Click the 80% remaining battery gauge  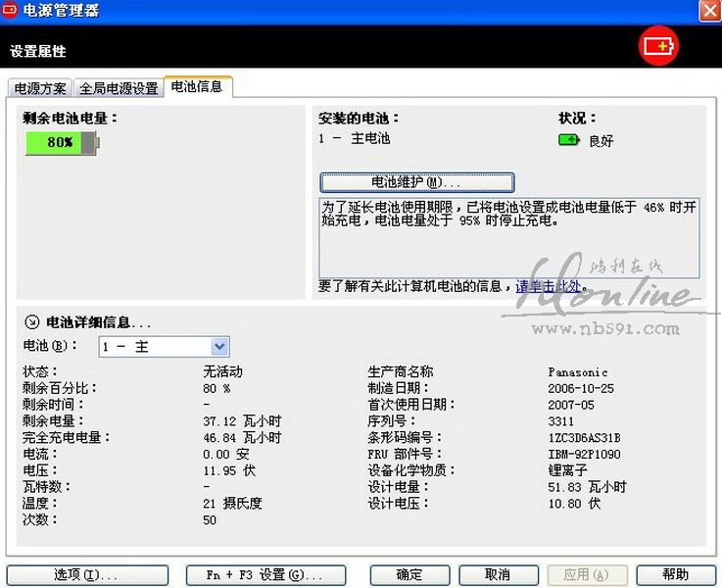(x=63, y=143)
